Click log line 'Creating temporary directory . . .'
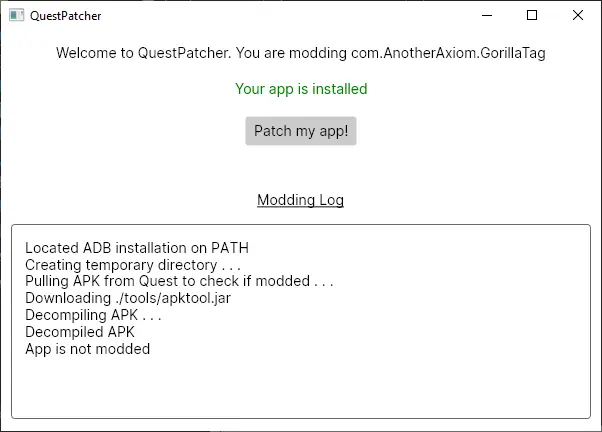This screenshot has height=432, width=602. coord(133,265)
